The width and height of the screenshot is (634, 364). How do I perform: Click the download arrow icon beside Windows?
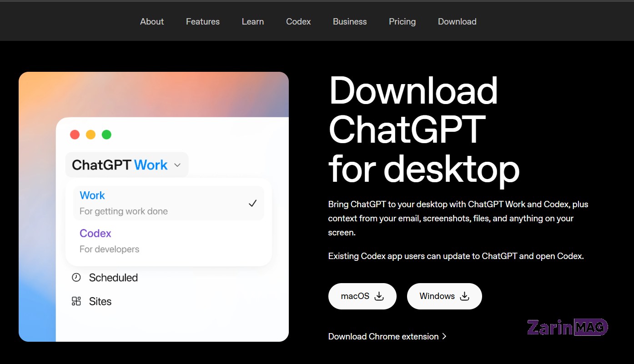coord(464,296)
